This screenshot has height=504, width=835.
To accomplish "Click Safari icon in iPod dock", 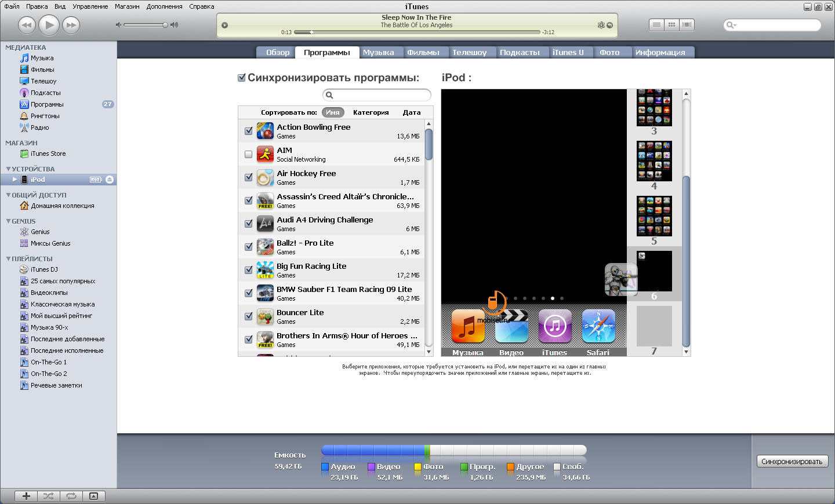I will [598, 326].
